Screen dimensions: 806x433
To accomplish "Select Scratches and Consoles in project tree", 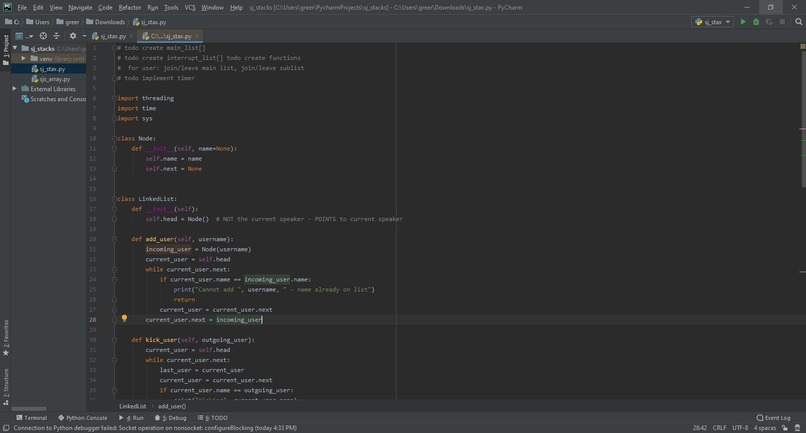I will click(x=53, y=99).
